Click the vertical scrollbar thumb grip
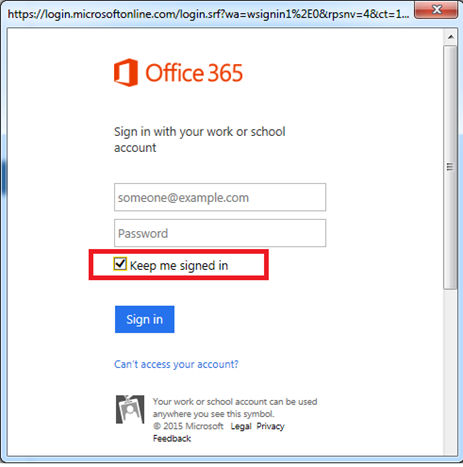The image size is (463, 467). coord(450,167)
